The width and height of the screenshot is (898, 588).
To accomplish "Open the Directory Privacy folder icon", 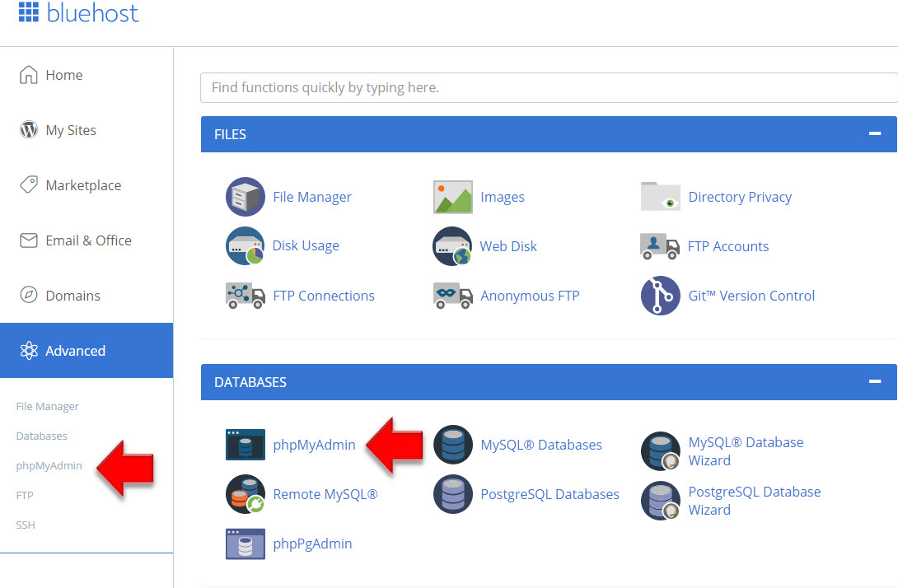I will [661, 197].
